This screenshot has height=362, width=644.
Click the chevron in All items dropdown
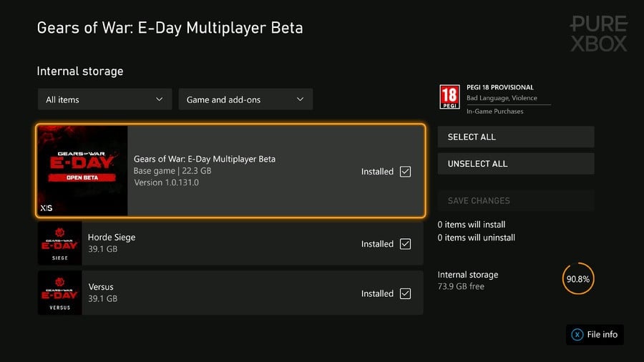coord(160,99)
